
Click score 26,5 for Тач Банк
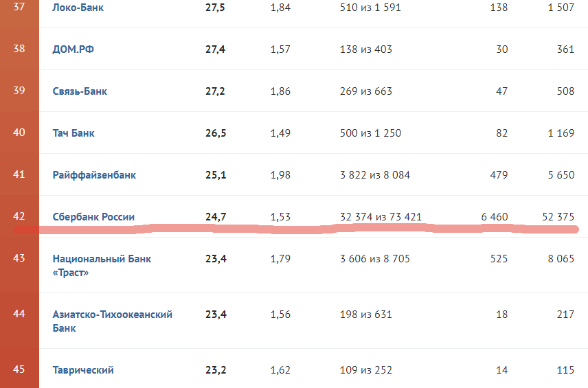pos(216,133)
